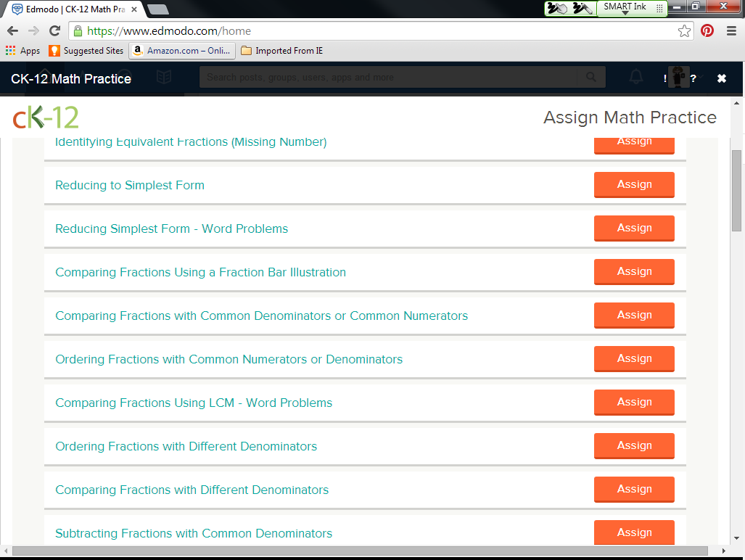
Task: Open the Pinterest extension icon
Action: click(x=707, y=31)
